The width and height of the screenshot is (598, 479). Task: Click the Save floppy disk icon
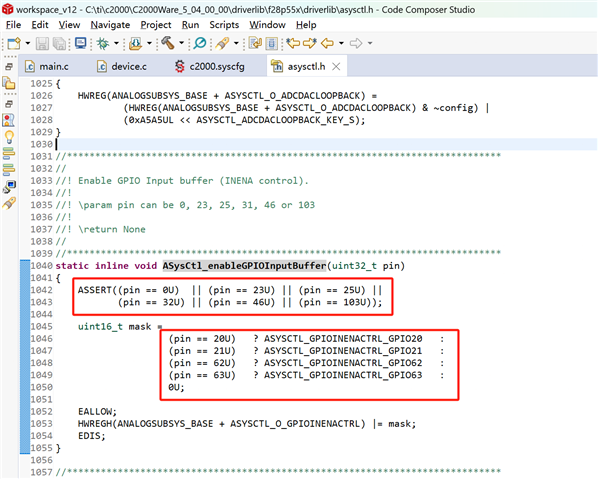point(42,43)
